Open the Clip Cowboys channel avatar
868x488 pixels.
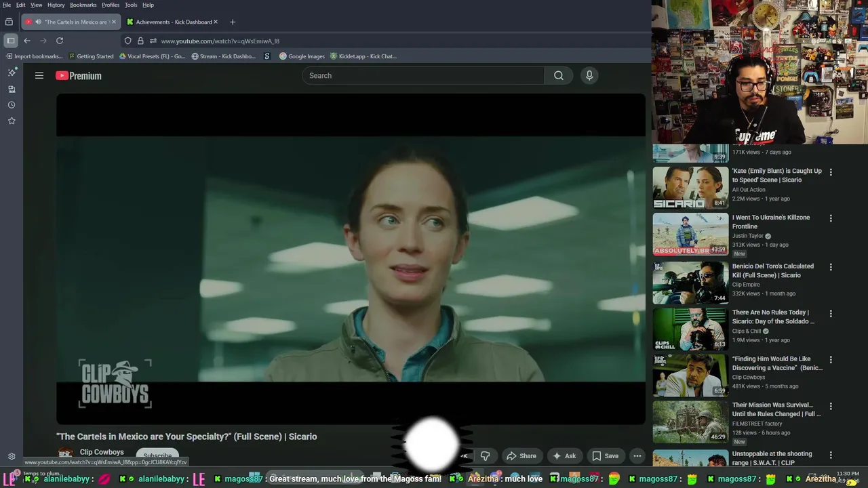pyautogui.click(x=65, y=455)
